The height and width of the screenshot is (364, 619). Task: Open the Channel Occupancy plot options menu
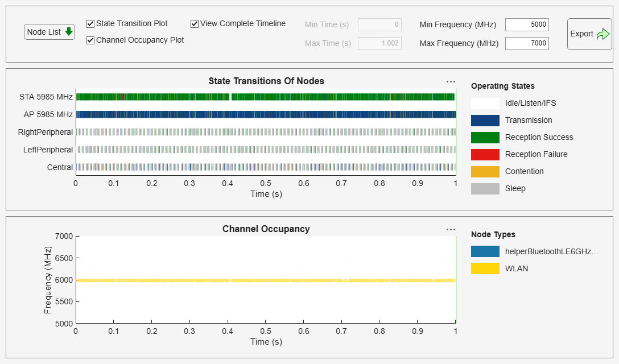point(451,229)
